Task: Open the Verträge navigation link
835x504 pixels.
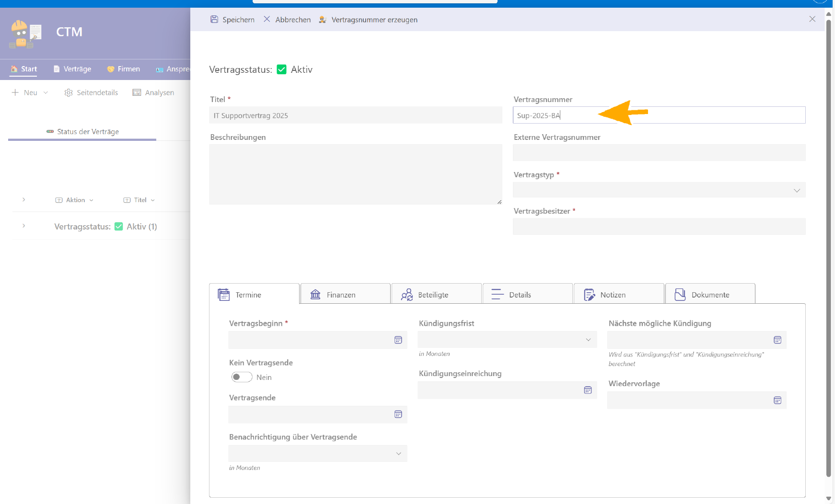Action: pos(72,69)
